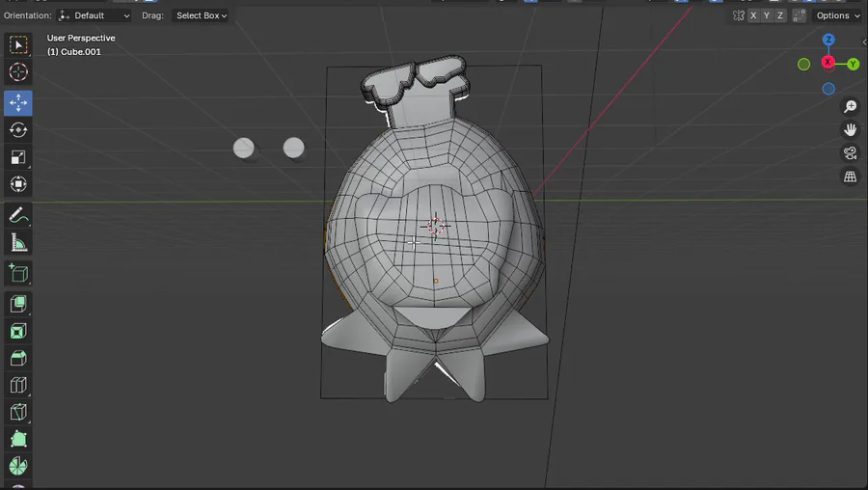Select the Bevel tool
The width and height of the screenshot is (868, 490).
coord(18,358)
